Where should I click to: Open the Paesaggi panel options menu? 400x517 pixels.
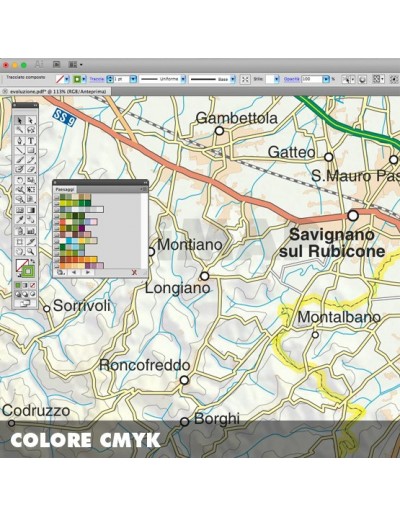pyautogui.click(x=144, y=189)
